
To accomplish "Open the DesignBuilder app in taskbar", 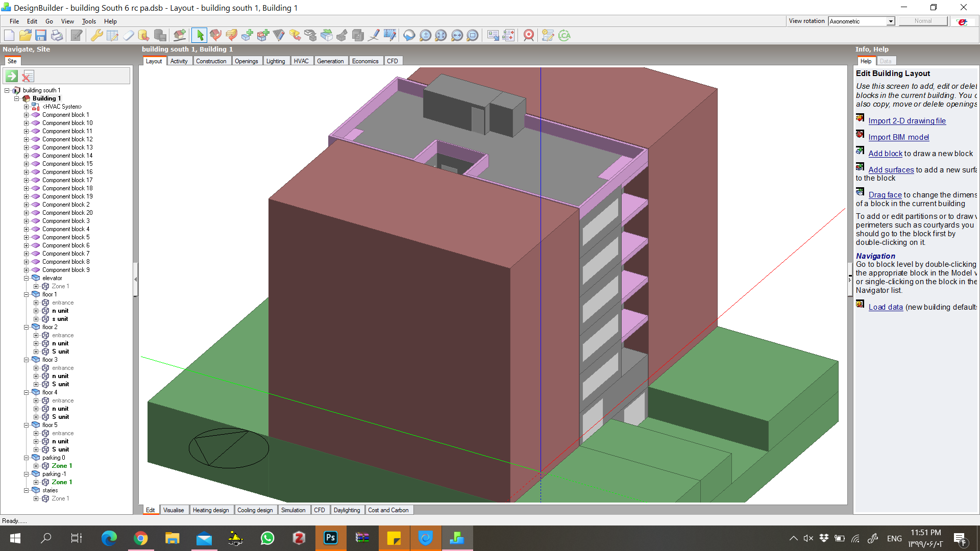I will point(457,538).
